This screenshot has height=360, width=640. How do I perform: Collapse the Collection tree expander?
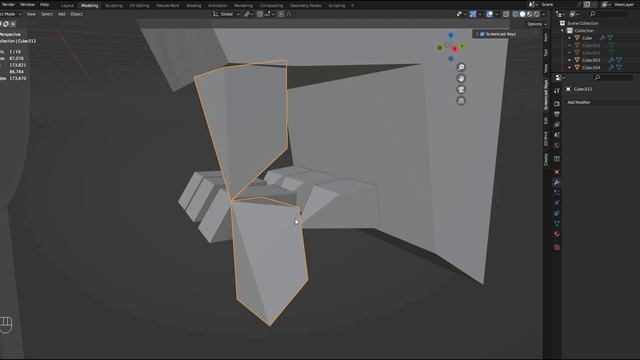562,31
